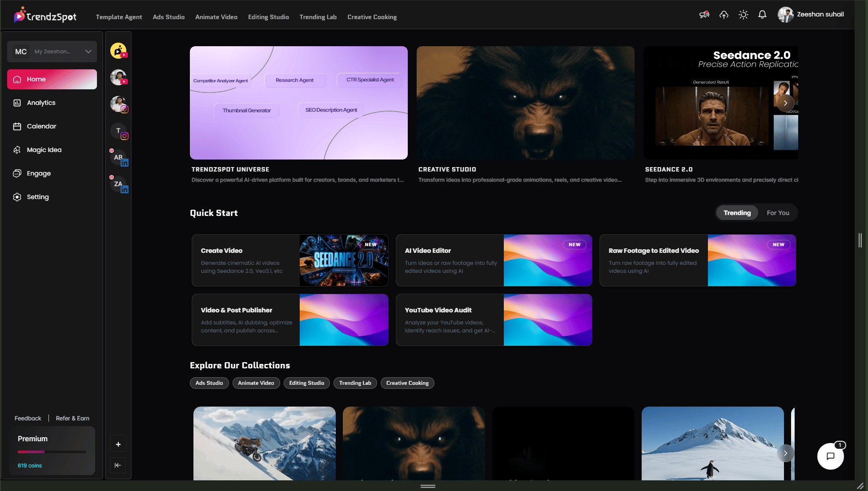Click the Competitor Analyzer Agent pill
The width and height of the screenshot is (868, 491).
[x=221, y=80]
